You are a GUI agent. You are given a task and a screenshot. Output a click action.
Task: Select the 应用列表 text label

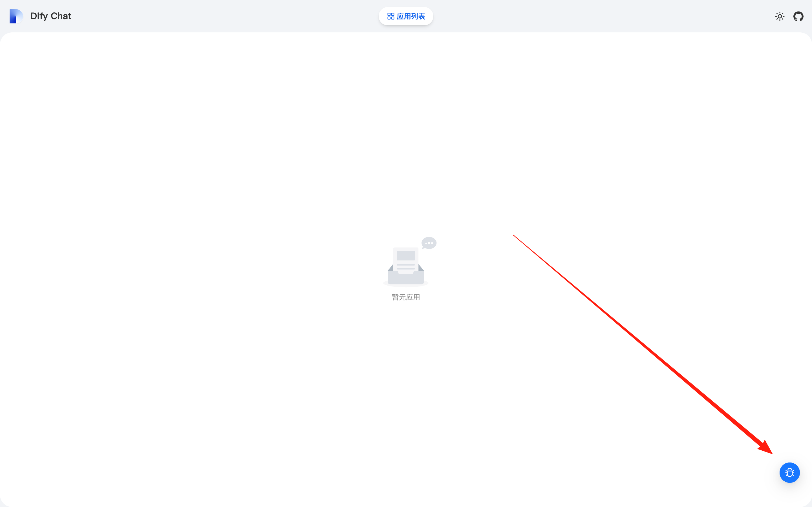[x=411, y=16]
